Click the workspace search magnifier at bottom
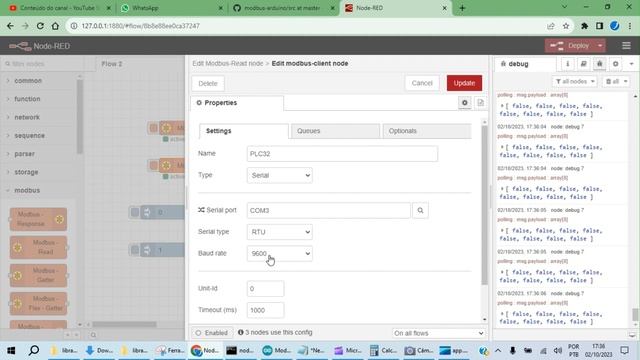Viewport: 640px width, 360px height. pos(93,335)
